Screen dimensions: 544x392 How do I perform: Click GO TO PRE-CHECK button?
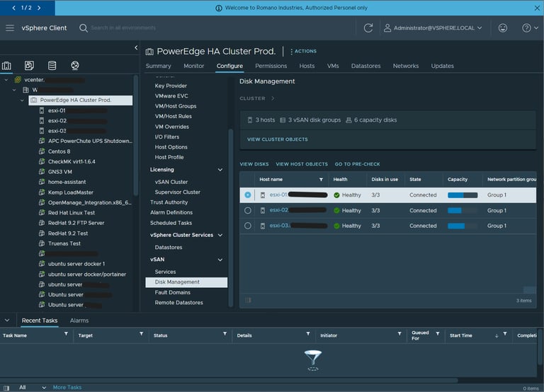[x=357, y=164]
